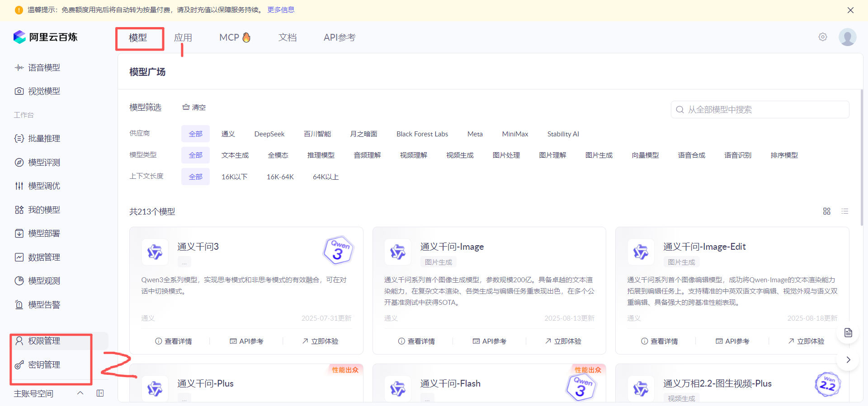Viewport: 868px width, 406px height.
Task: Click the 批量推理 sidebar icon
Action: pos(19,139)
